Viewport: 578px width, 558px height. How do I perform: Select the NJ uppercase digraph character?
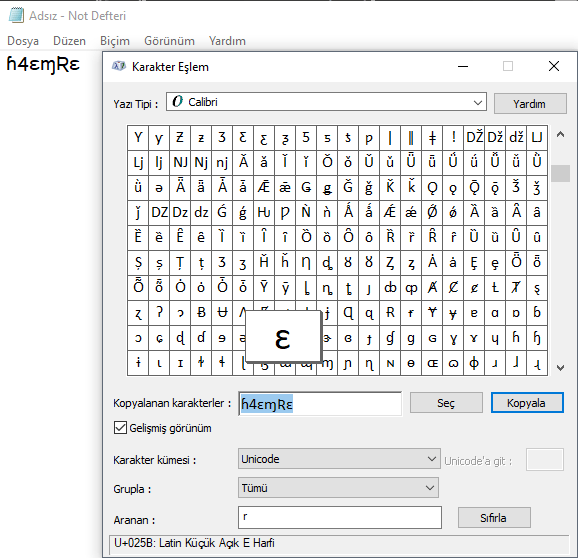(180, 163)
